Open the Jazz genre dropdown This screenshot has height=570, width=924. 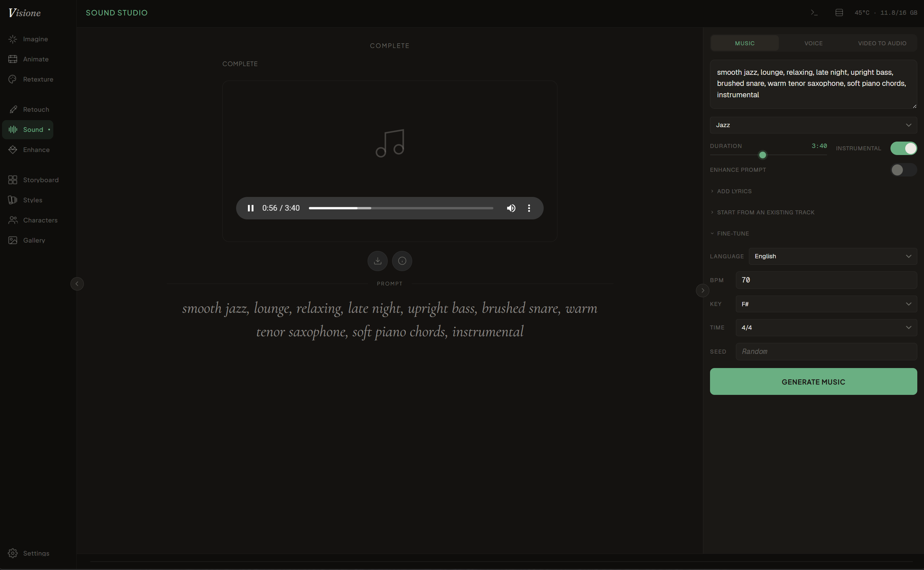[x=813, y=125]
